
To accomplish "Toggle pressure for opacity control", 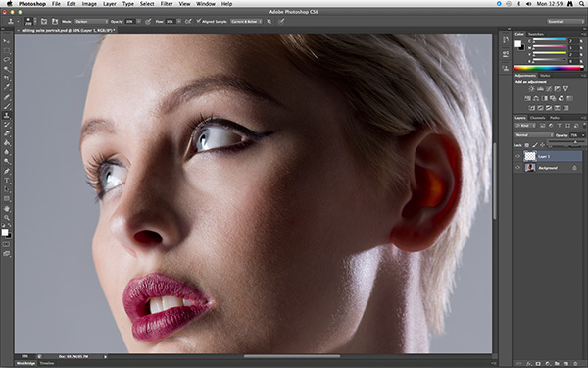I will (148, 22).
